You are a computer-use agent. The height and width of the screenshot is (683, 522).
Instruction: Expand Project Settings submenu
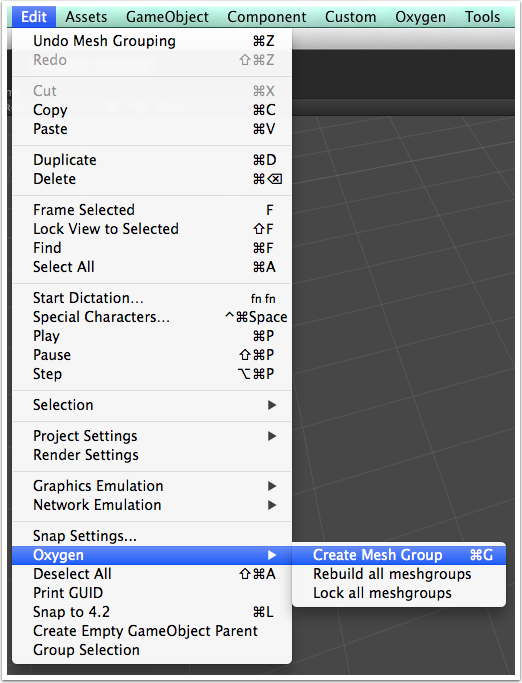click(152, 436)
